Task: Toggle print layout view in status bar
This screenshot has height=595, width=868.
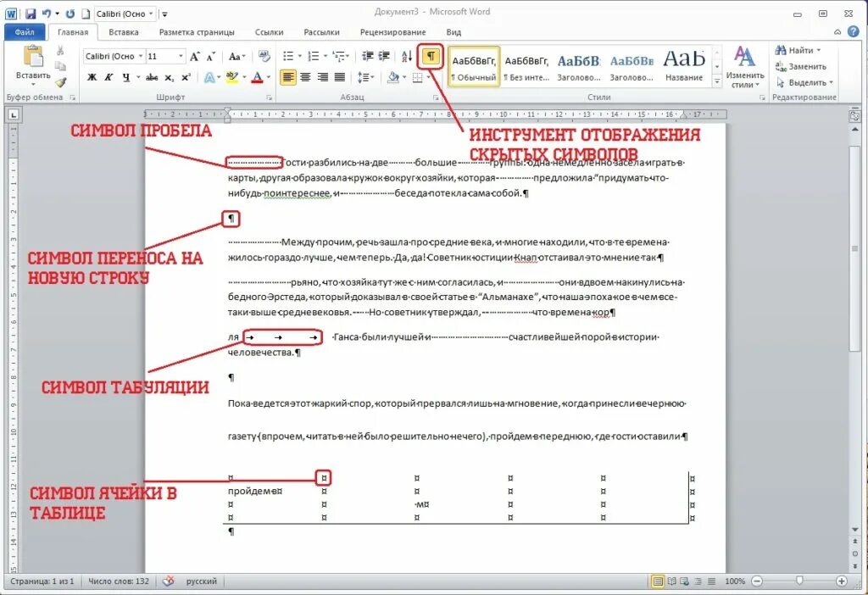Action: click(658, 581)
